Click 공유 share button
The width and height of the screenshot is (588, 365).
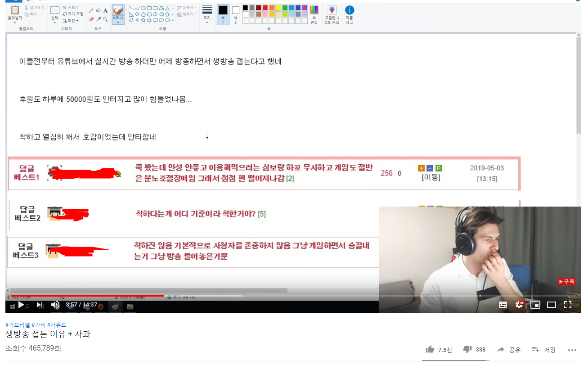point(509,350)
